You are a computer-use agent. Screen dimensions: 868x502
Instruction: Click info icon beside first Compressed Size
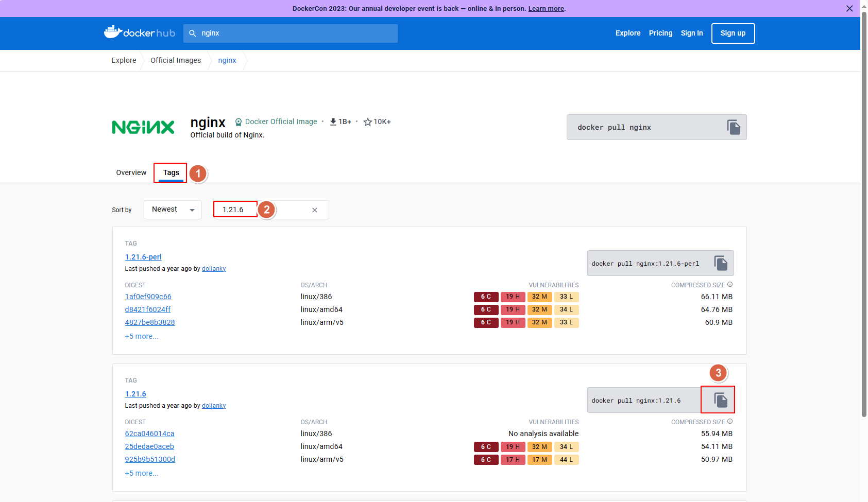pyautogui.click(x=730, y=284)
